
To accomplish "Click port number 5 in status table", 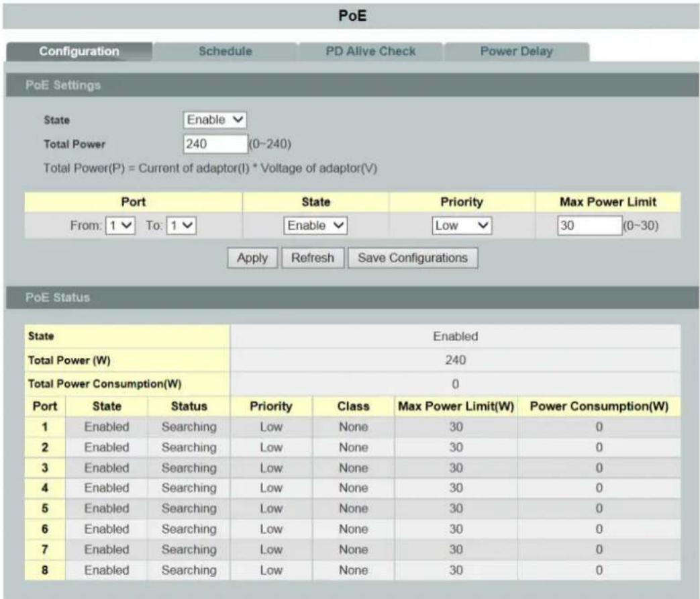I will [45, 509].
